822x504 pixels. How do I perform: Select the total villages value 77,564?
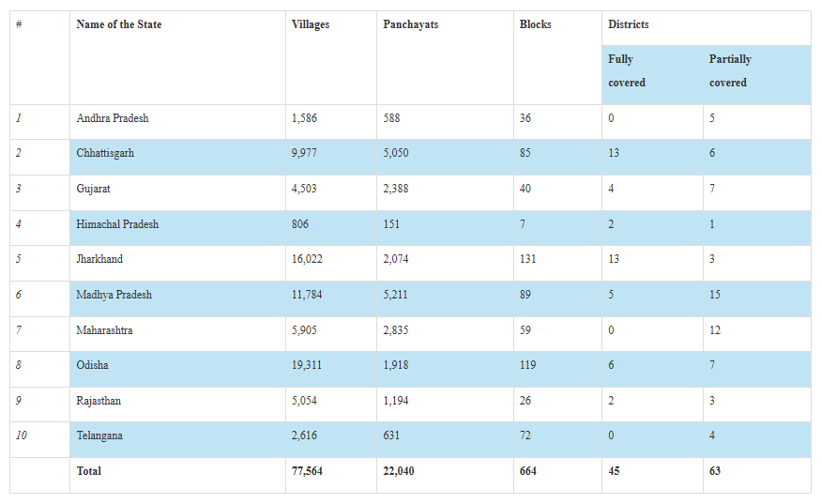click(x=307, y=471)
